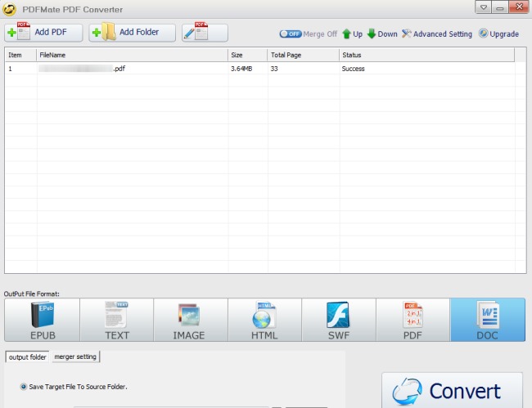The height and width of the screenshot is (408, 532).
Task: Select IMAGE output format
Action: (x=191, y=320)
